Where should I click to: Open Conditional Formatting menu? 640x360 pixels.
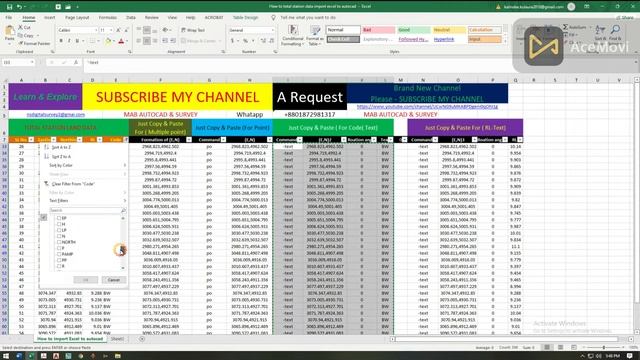293,35
